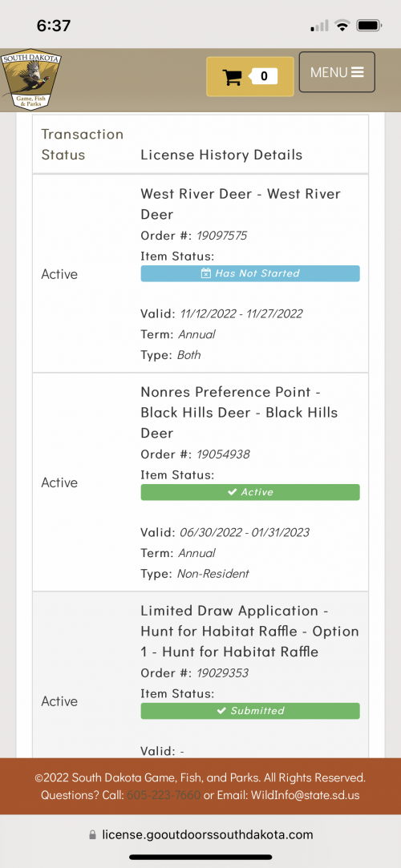Tap the checkmark icon in Submitted status
Image resolution: width=401 pixels, height=868 pixels.
click(x=221, y=711)
